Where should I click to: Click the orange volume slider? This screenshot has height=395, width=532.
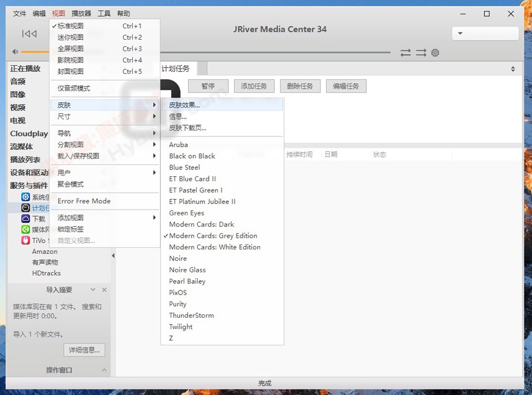point(35,52)
